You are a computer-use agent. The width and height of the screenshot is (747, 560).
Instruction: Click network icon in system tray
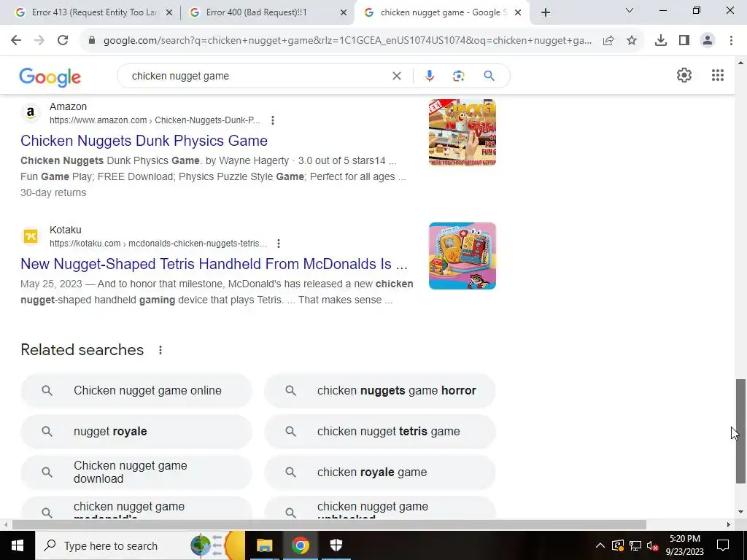[635, 545]
